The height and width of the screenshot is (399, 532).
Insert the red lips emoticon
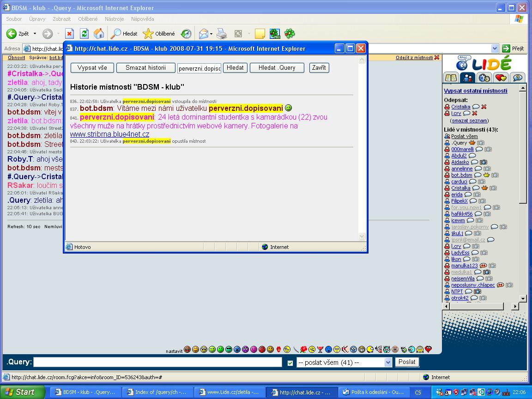click(x=278, y=349)
